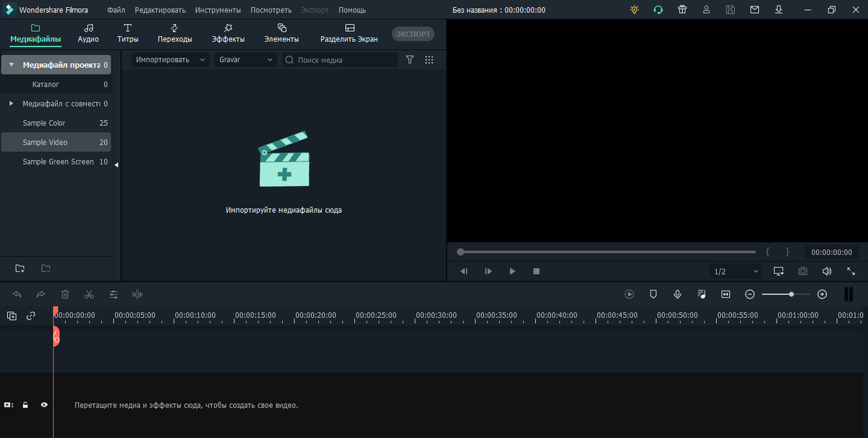Add a marker with shield icon

(653, 295)
